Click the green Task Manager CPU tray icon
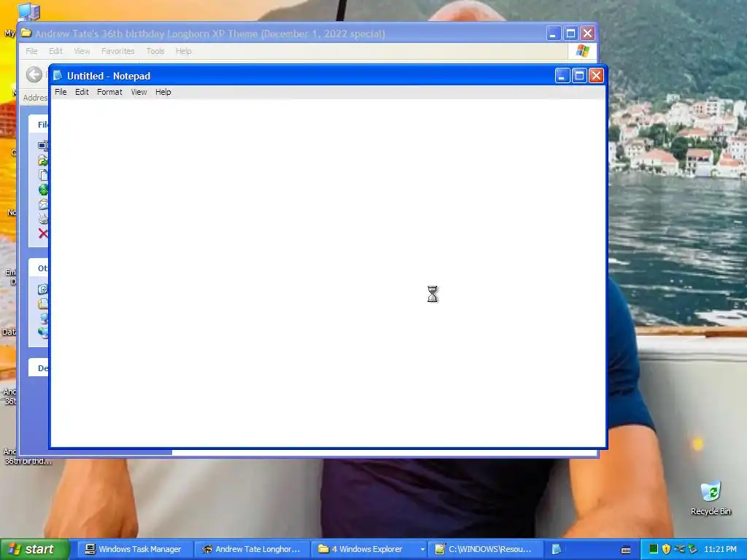 [x=654, y=549]
